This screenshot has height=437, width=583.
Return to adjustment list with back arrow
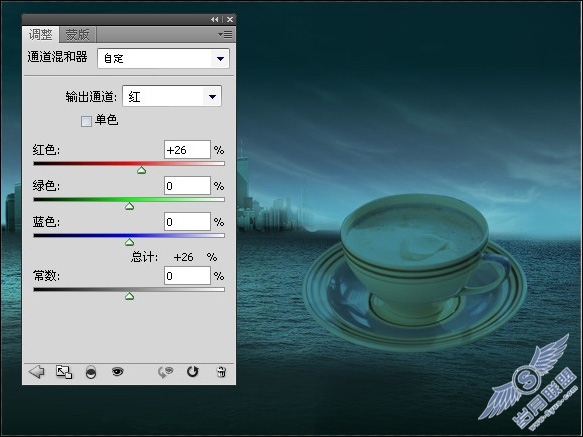coord(36,372)
